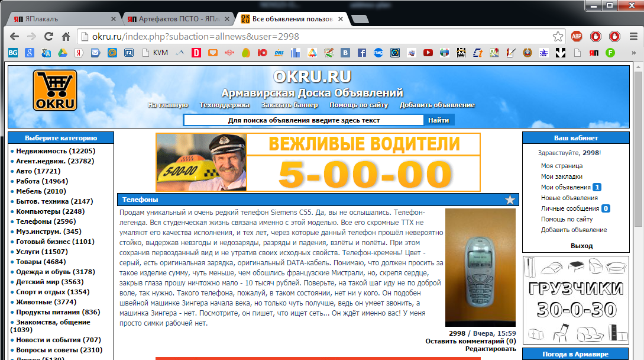
Task: Click the Редактировать link under the ad
Action: 490,349
